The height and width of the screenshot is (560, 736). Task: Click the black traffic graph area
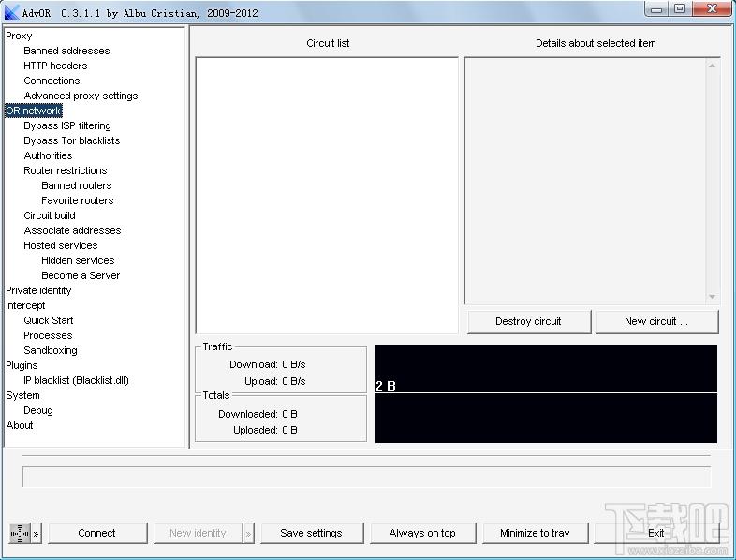pyautogui.click(x=546, y=394)
